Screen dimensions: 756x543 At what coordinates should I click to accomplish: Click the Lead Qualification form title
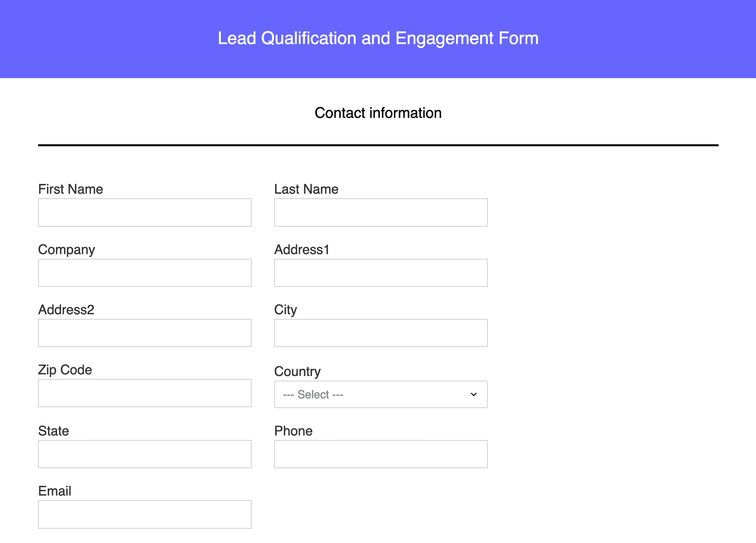[378, 38]
